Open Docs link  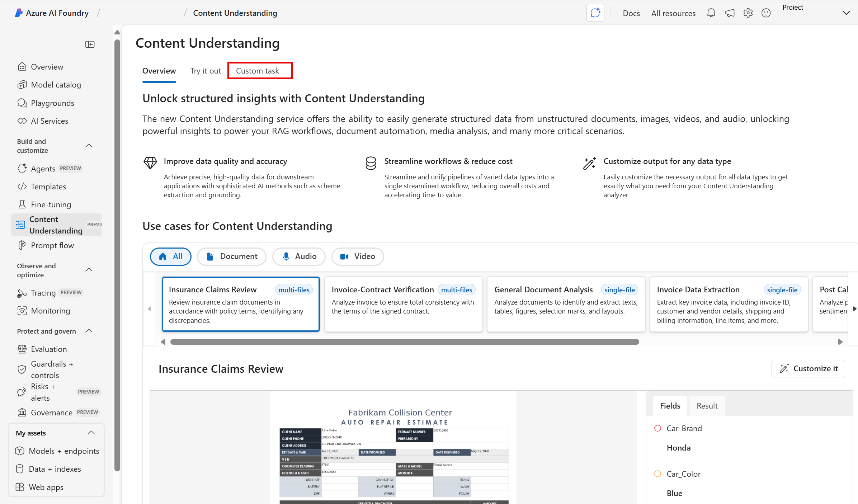[631, 13]
